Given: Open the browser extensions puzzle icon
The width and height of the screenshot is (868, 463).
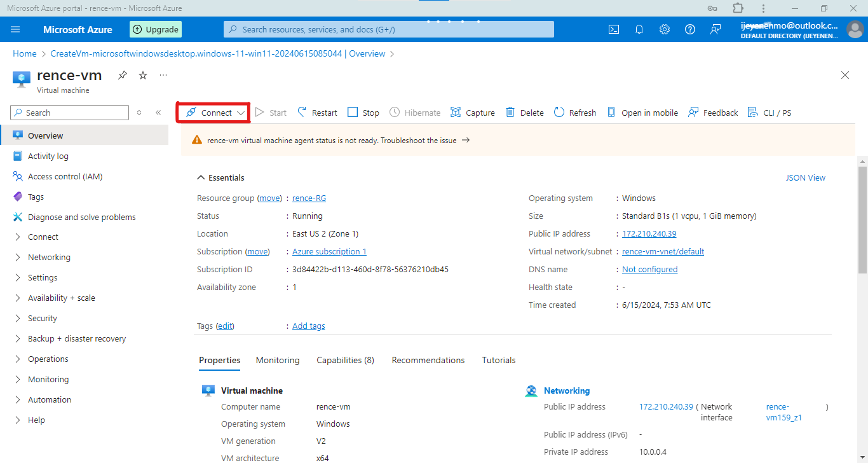Looking at the screenshot, I should coord(738,8).
